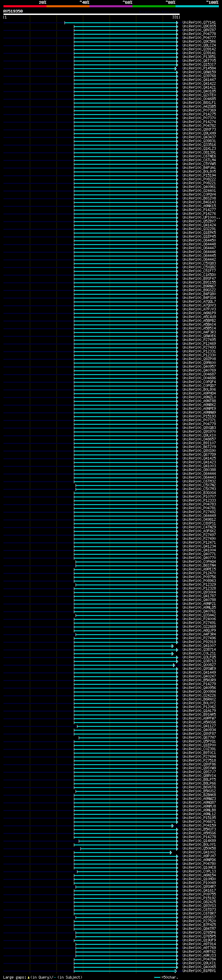The image size is (222, 980).
Task: Open hit UniRef100_Q9C8S5
Action: (x=199, y=26)
